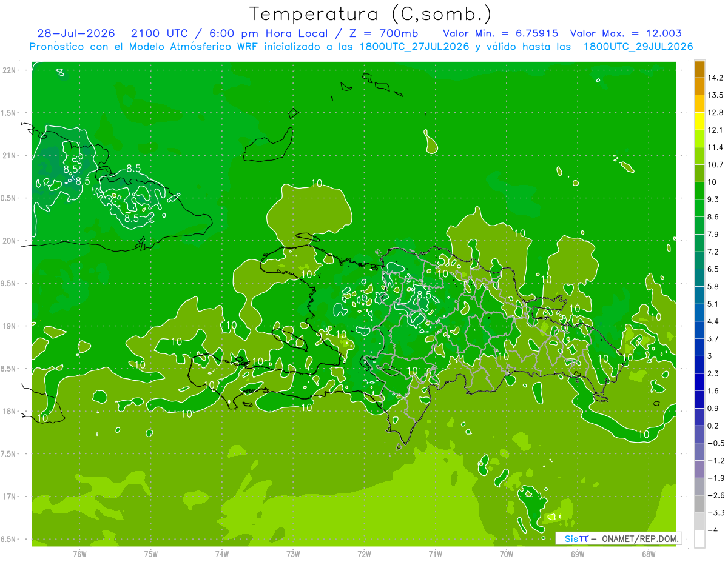Click the 'Valor Min. = 6.75915' value
The image size is (728, 562).
click(x=500, y=33)
